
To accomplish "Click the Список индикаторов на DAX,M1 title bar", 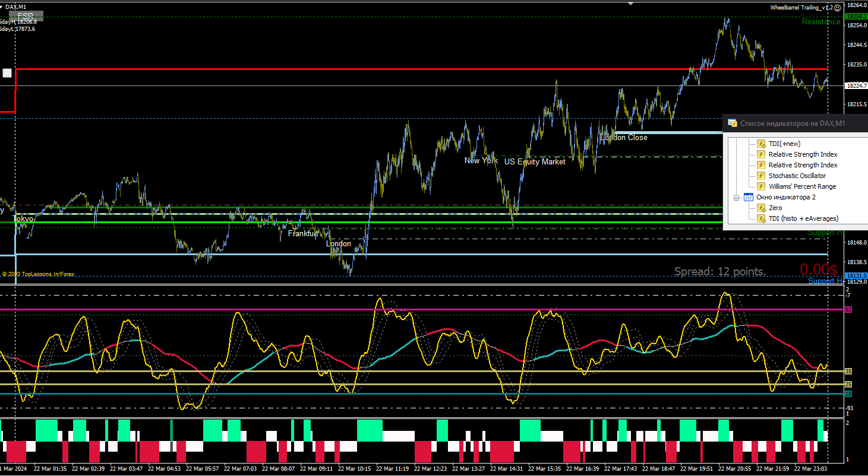I will tap(795, 123).
